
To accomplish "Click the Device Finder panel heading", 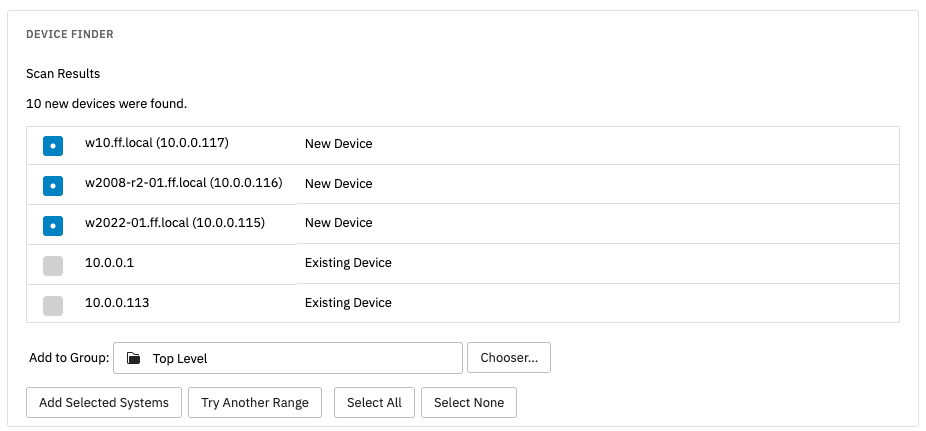I will point(70,34).
